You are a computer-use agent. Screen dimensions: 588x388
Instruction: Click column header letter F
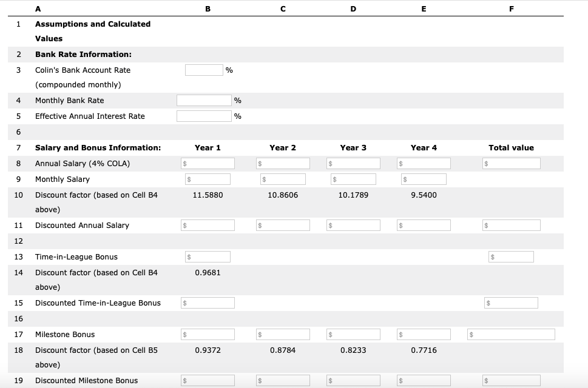[512, 9]
